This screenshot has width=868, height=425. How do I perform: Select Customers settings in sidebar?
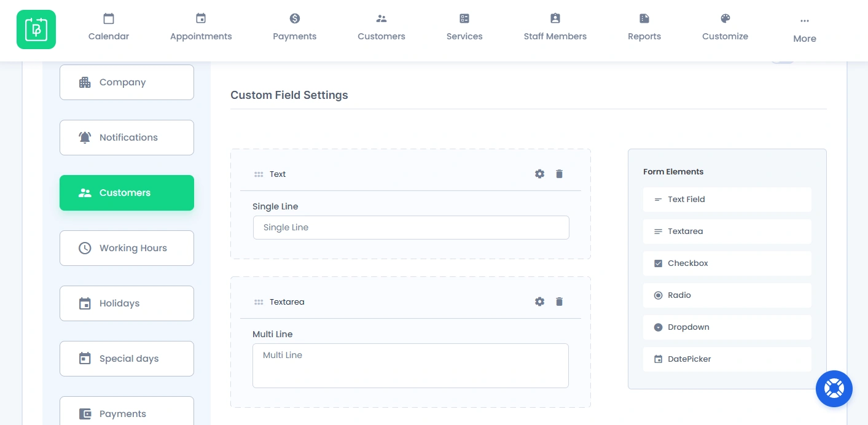[x=127, y=193]
